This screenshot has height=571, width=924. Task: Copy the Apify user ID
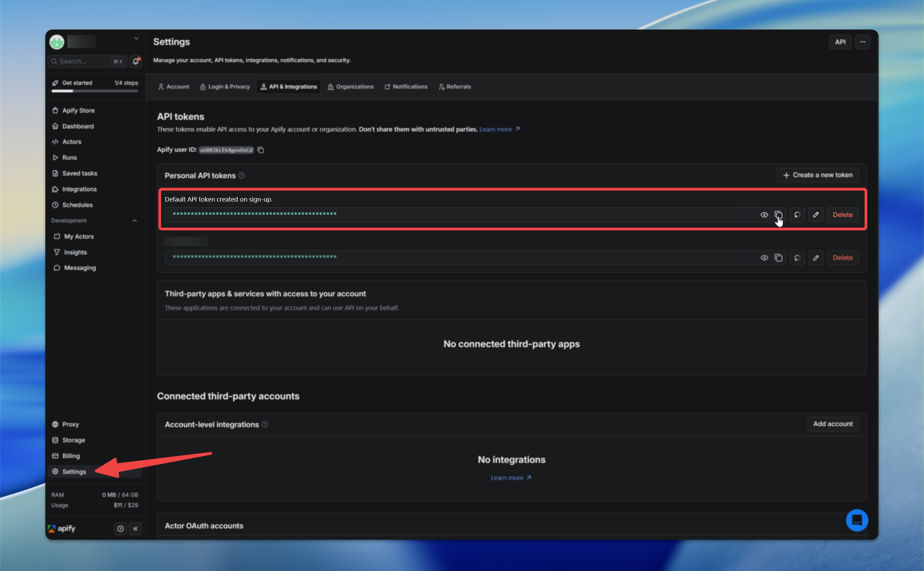[x=261, y=150]
